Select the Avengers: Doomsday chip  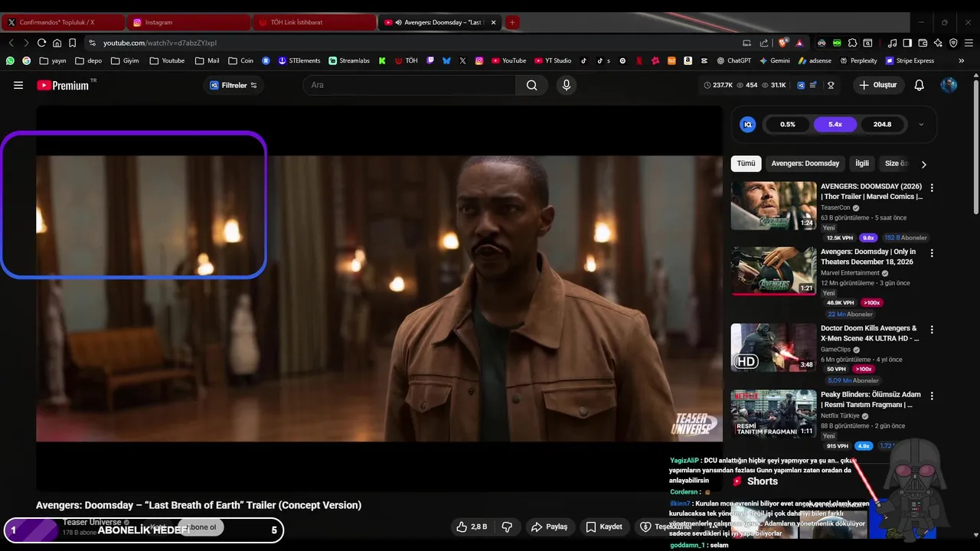click(x=805, y=164)
